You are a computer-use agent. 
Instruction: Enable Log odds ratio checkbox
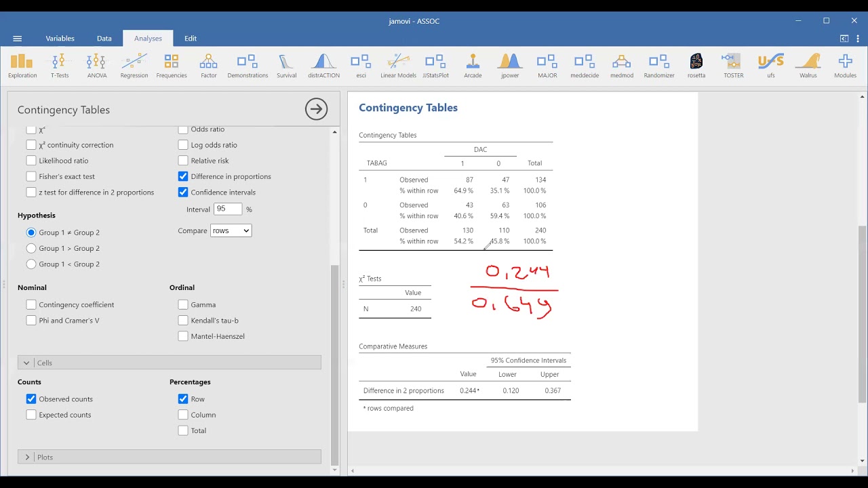(183, 145)
